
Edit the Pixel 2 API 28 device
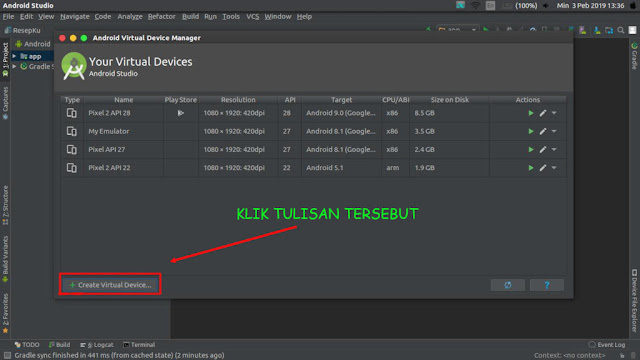(542, 113)
